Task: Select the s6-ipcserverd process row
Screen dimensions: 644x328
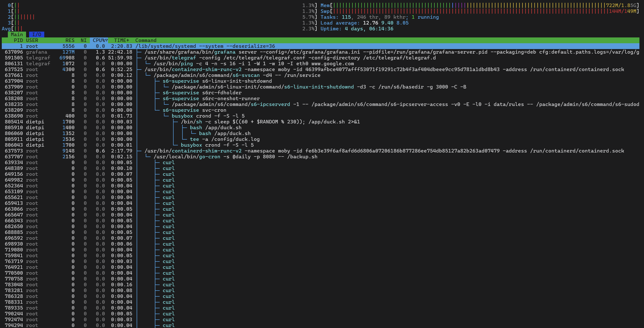Action: click(x=321, y=104)
